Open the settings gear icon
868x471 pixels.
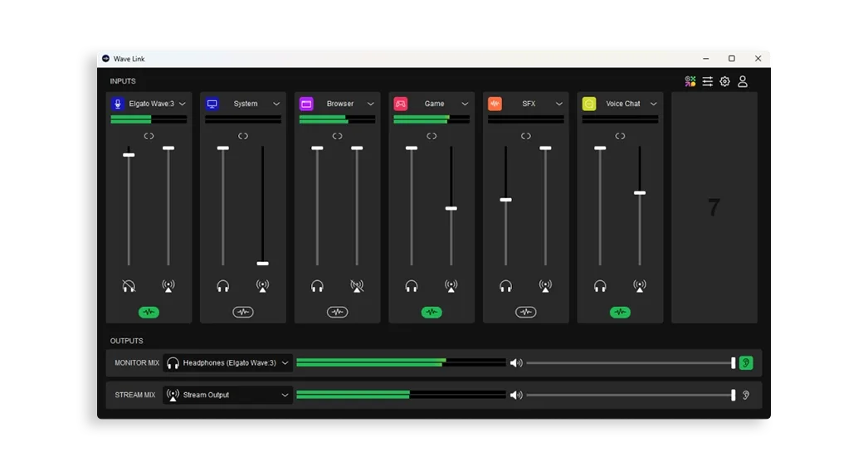pyautogui.click(x=724, y=81)
